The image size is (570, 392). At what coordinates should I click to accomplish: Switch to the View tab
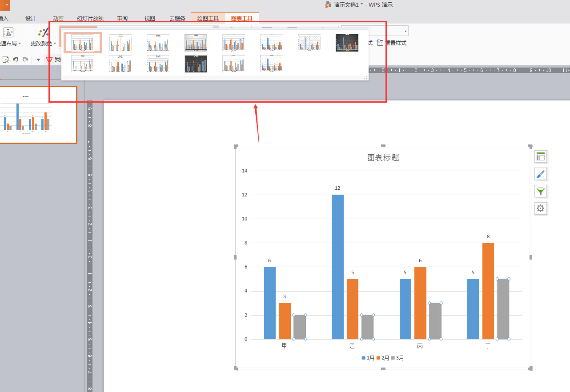click(150, 19)
